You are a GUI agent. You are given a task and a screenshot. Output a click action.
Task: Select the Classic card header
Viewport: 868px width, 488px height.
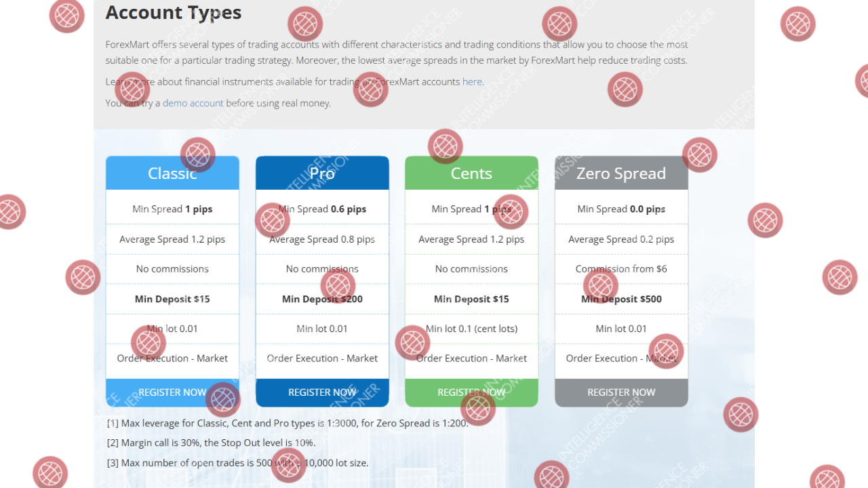(x=172, y=173)
